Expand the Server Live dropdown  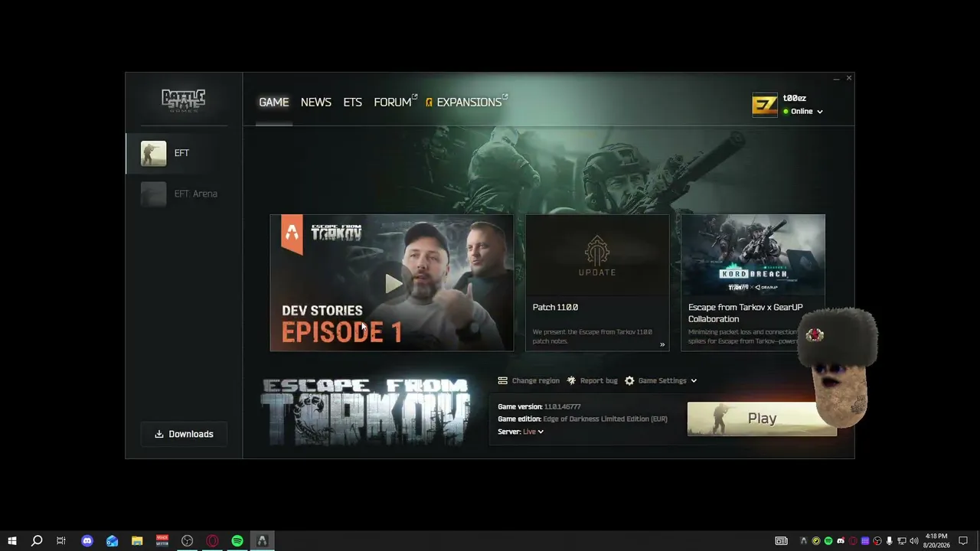533,432
